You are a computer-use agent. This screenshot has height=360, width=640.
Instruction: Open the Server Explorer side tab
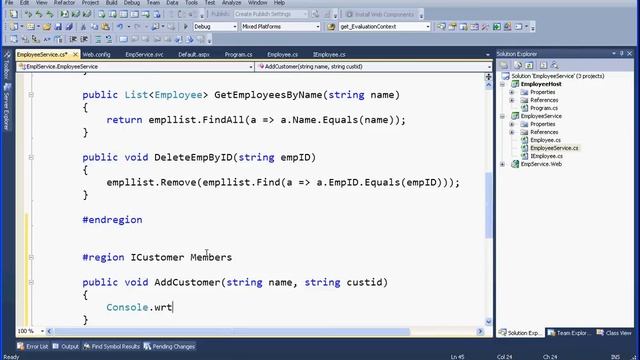(7, 107)
